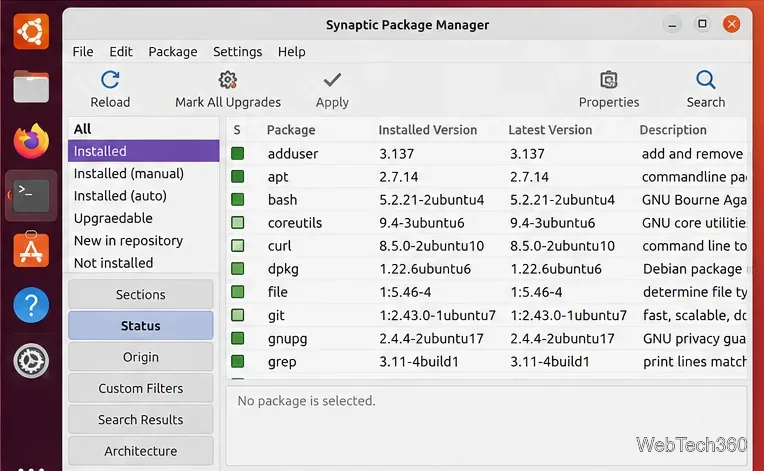Toggle status box for file package
Viewport: 764px width, 471px height.
pos(237,292)
